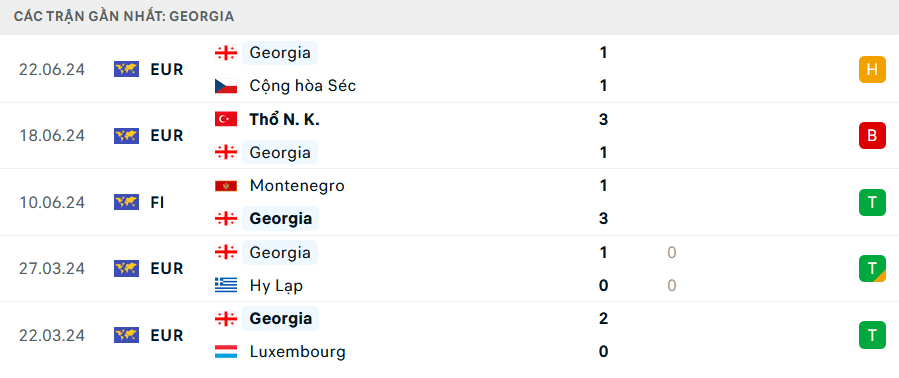Click green T badge for Luxembourg match
The image size is (899, 378).
872,335
